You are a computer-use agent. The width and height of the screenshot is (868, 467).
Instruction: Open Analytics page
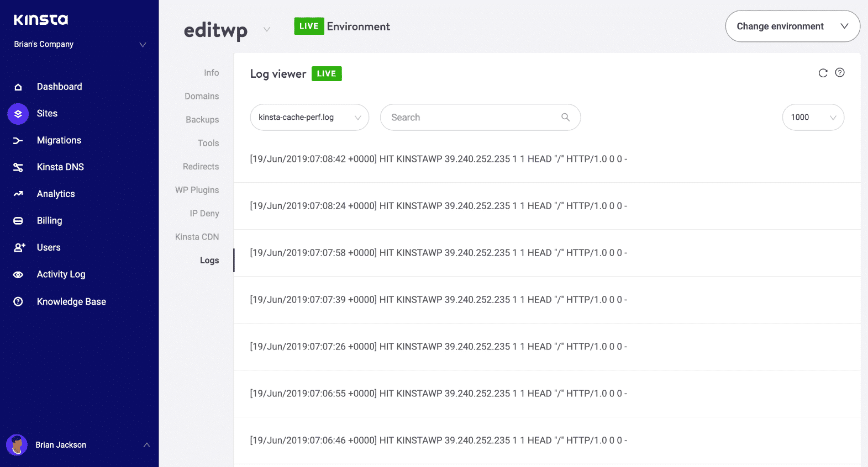point(56,194)
